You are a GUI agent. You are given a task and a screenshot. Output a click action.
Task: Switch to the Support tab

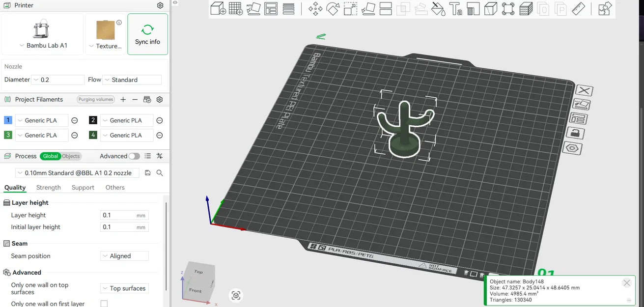(83, 188)
